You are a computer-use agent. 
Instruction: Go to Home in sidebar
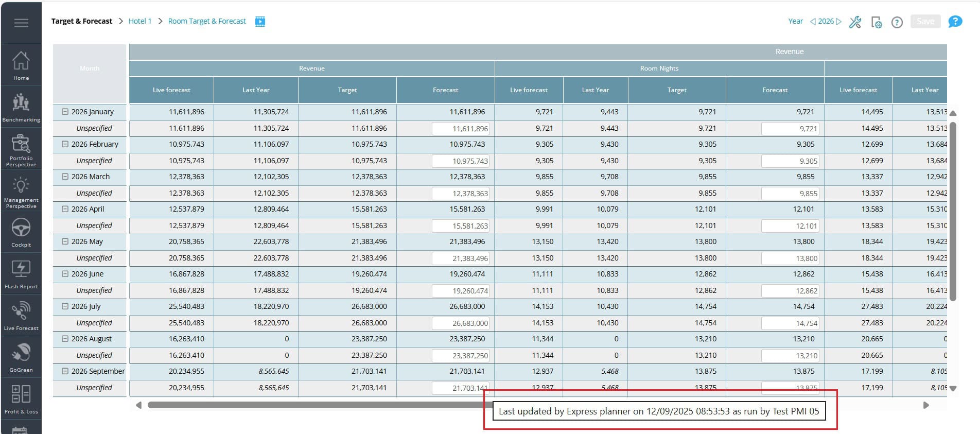[x=21, y=65]
